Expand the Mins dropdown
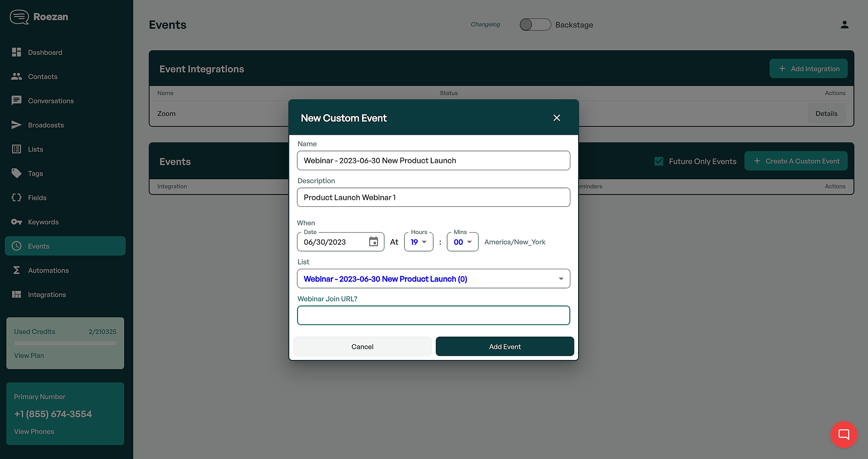The width and height of the screenshot is (868, 459). tap(462, 242)
